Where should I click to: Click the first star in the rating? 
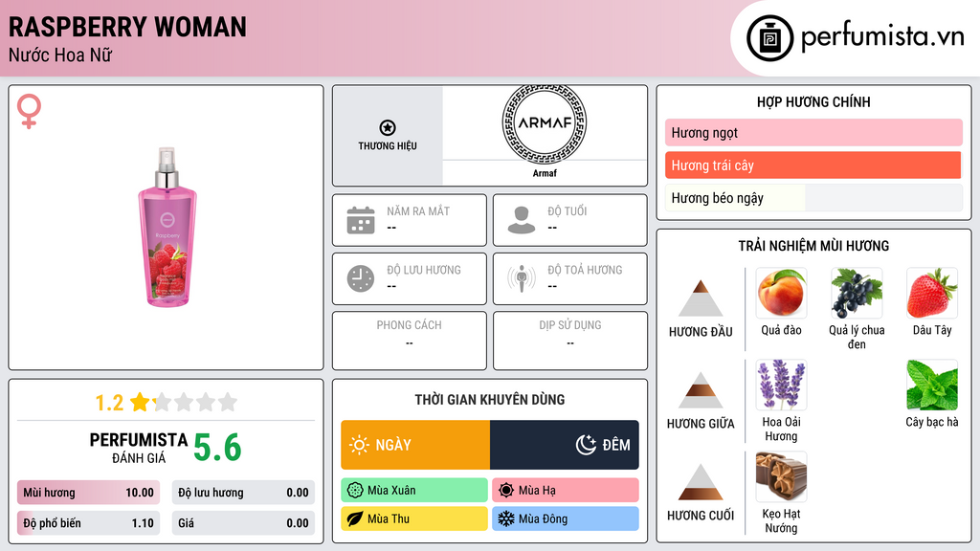point(140,402)
